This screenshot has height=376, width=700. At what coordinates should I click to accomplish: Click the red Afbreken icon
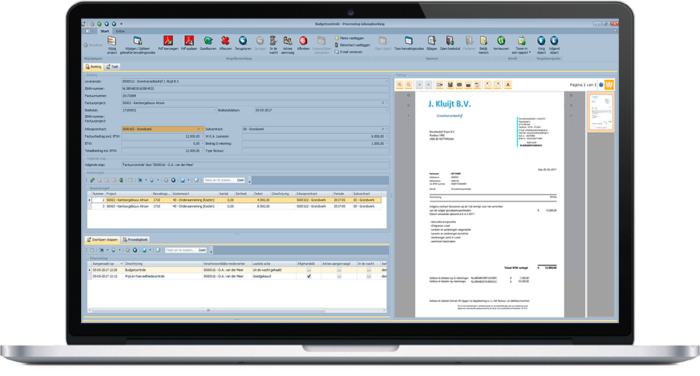[303, 41]
